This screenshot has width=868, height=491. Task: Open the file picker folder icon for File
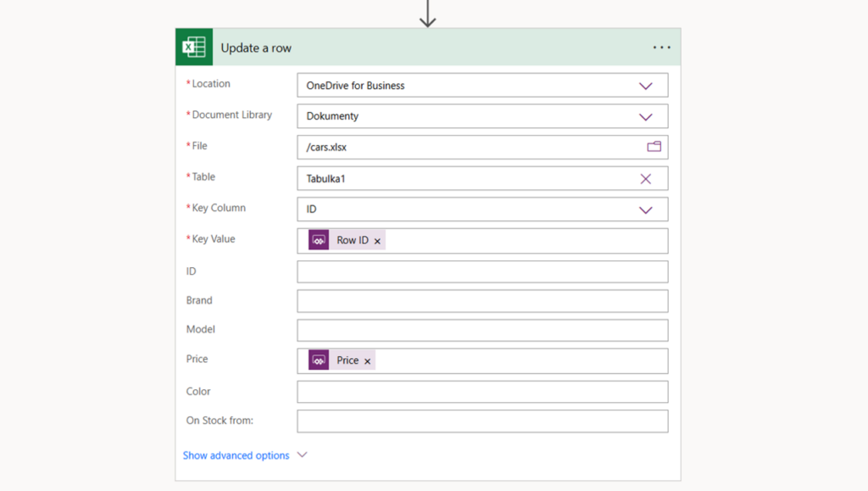[x=654, y=147]
